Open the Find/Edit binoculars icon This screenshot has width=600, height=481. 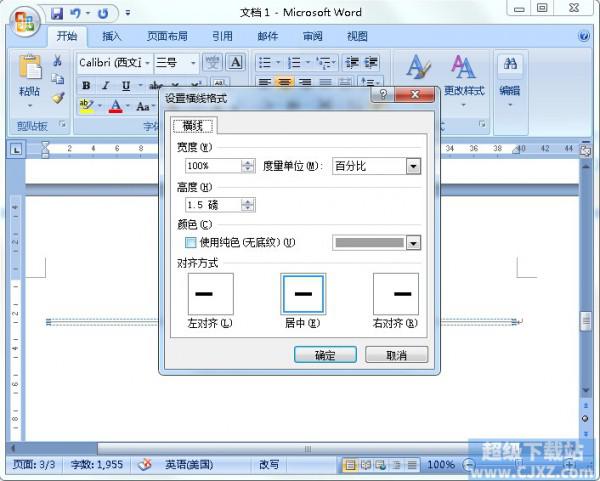pyautogui.click(x=511, y=66)
